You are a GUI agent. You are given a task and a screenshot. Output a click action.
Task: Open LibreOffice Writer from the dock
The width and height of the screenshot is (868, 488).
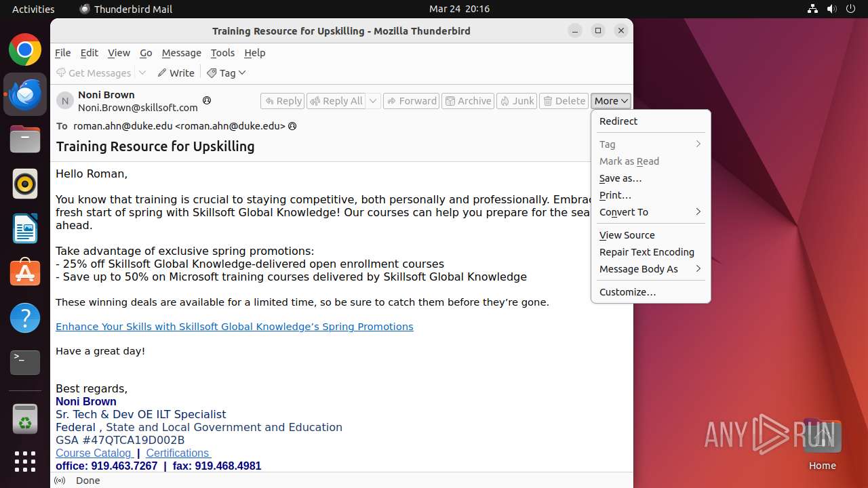[x=25, y=228]
